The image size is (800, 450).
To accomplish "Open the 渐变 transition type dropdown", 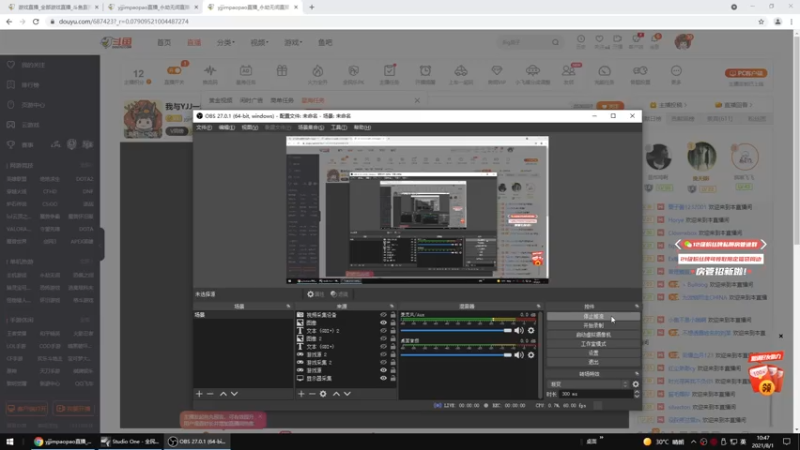I will [x=589, y=384].
